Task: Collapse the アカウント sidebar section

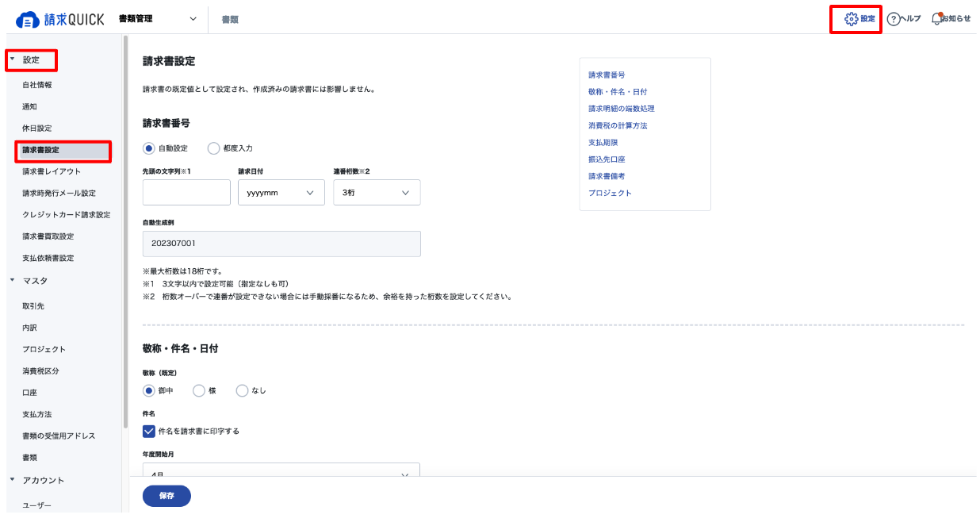Action: pos(13,479)
